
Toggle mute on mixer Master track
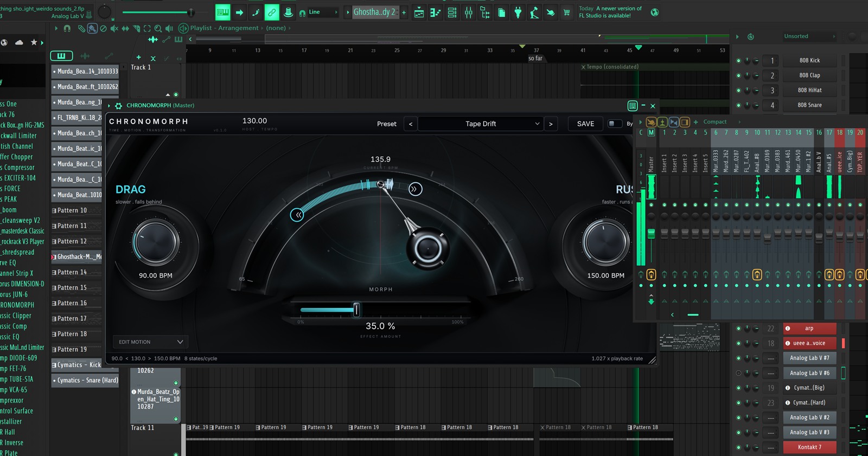click(x=651, y=205)
